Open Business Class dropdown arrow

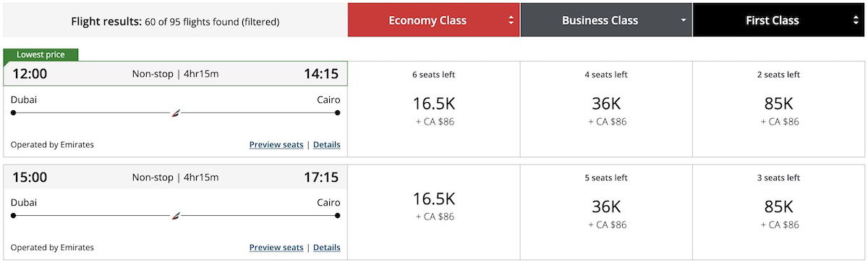coord(684,20)
